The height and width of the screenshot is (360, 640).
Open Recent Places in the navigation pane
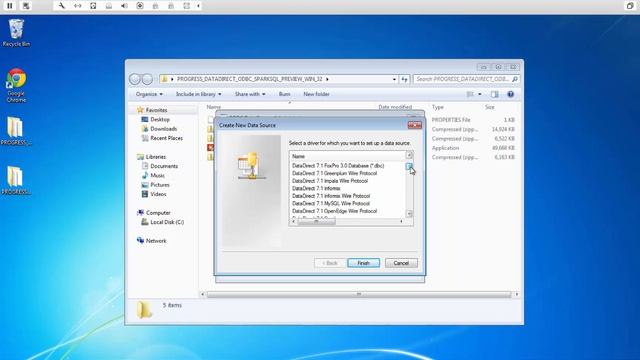point(166,138)
